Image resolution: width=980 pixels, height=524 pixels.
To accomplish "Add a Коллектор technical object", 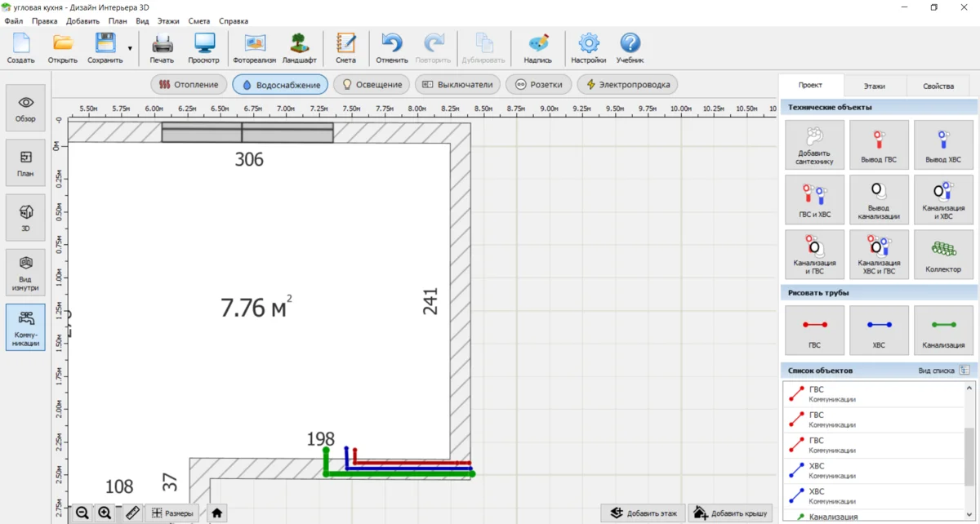I will (x=943, y=255).
